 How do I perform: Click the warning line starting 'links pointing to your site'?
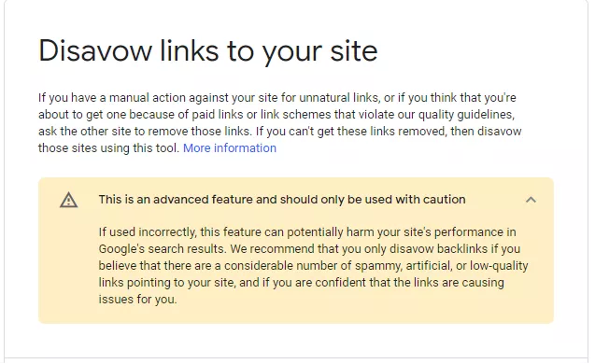[302, 283]
